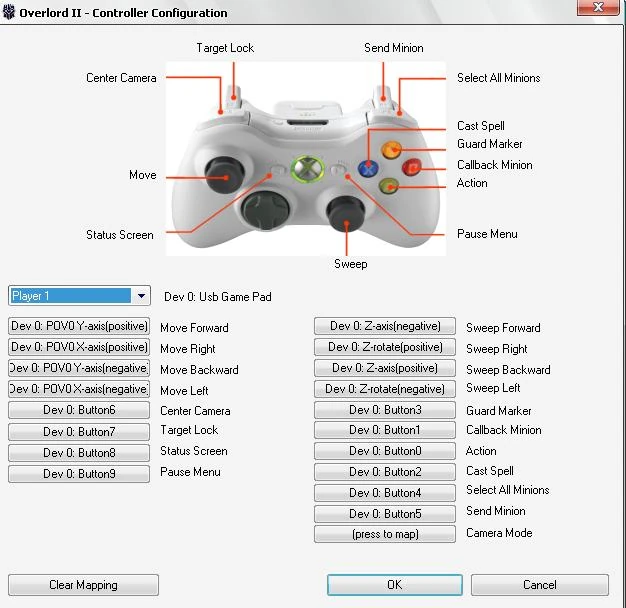
Task: Confirm with the OK button
Action: pos(394,585)
